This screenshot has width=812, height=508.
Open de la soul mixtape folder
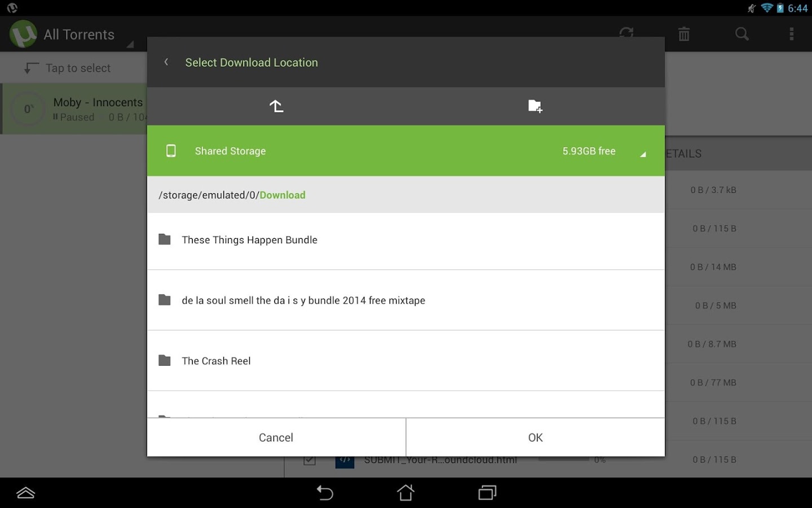tap(406, 300)
